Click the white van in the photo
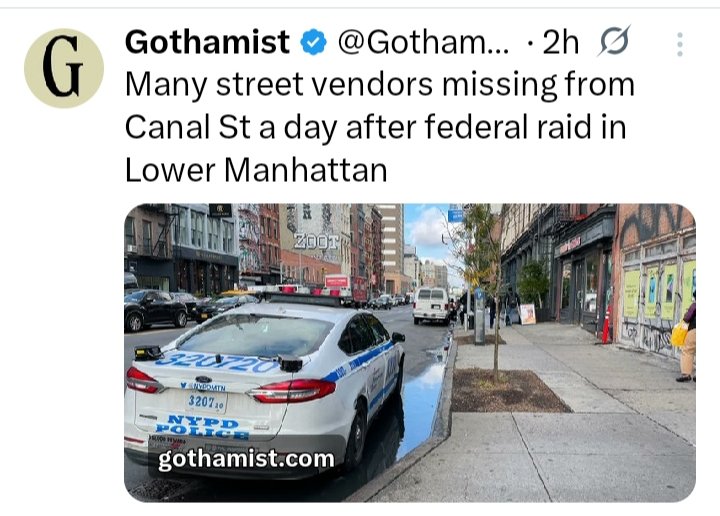Screen dimensions: 720x516 (431, 306)
